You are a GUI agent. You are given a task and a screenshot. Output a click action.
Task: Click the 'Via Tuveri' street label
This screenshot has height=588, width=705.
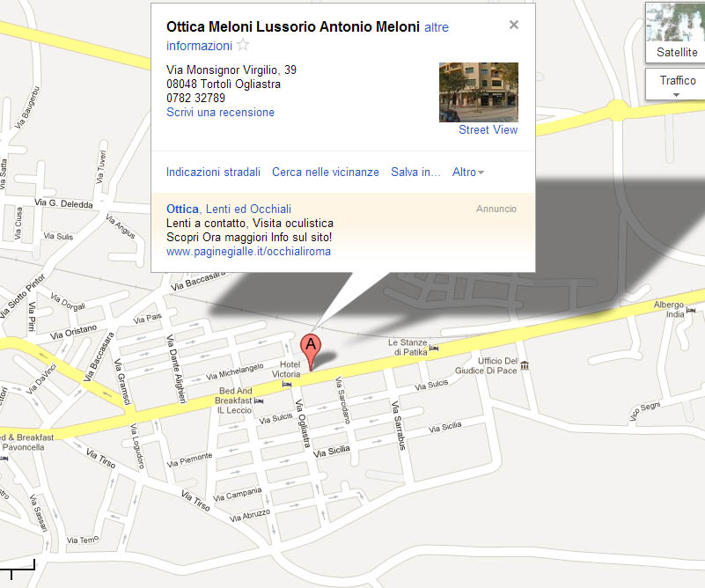(x=101, y=166)
